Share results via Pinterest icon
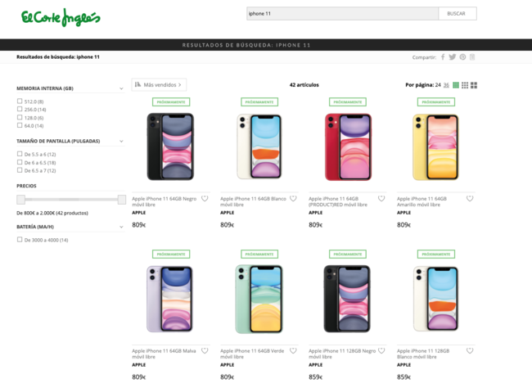This screenshot has width=532, height=392. [x=462, y=57]
